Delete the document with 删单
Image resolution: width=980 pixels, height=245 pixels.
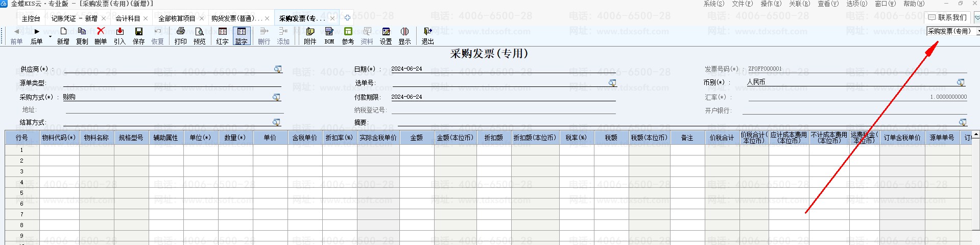click(101, 36)
